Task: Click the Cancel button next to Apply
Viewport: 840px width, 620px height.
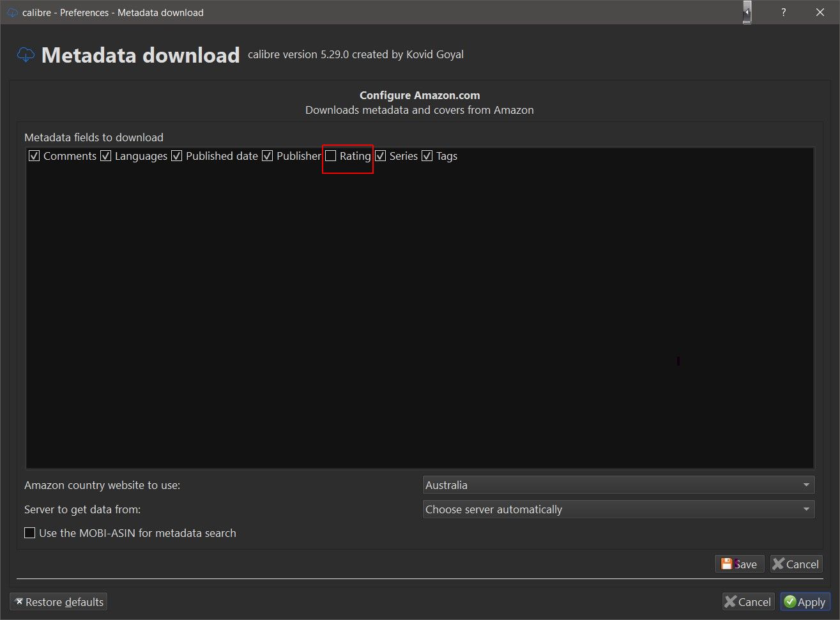Action: [748, 602]
